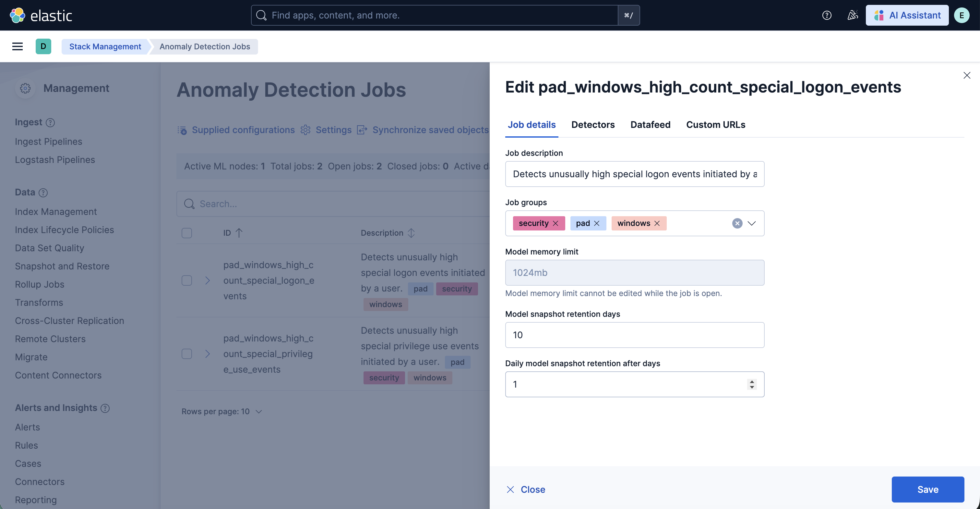Save the edited job

(x=928, y=489)
